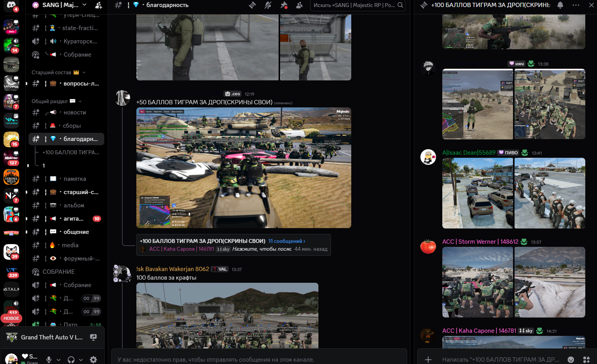This screenshot has width=597, height=364.
Task: Click 'ACC | Kaha Capone | 146781' name at 14:31
Action: click(479, 331)
